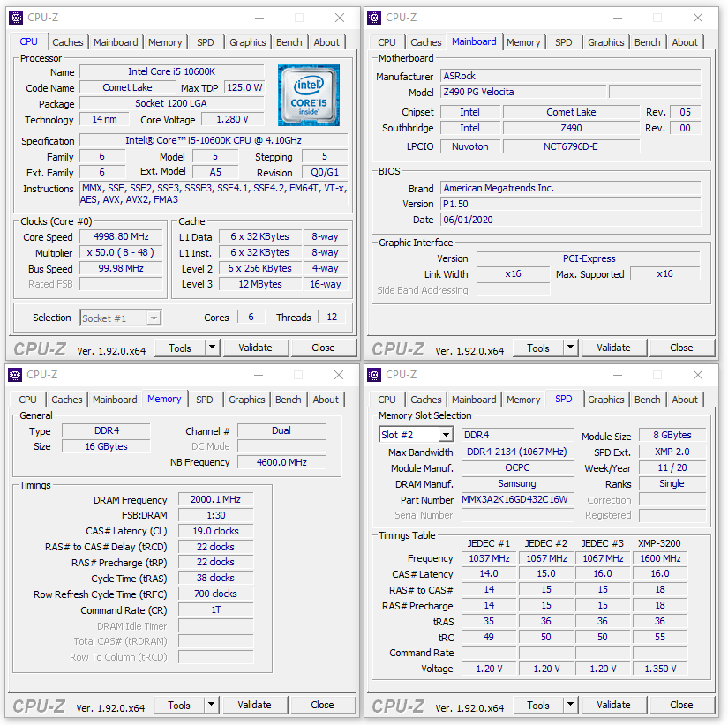Open Tools dropdown arrow in CPU window

[x=212, y=348]
